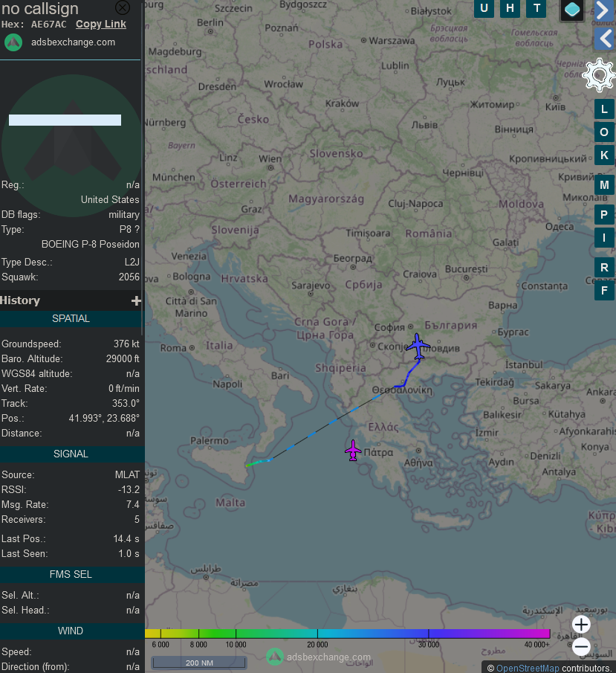Click the F map button
The width and height of the screenshot is (616, 673).
tap(604, 291)
